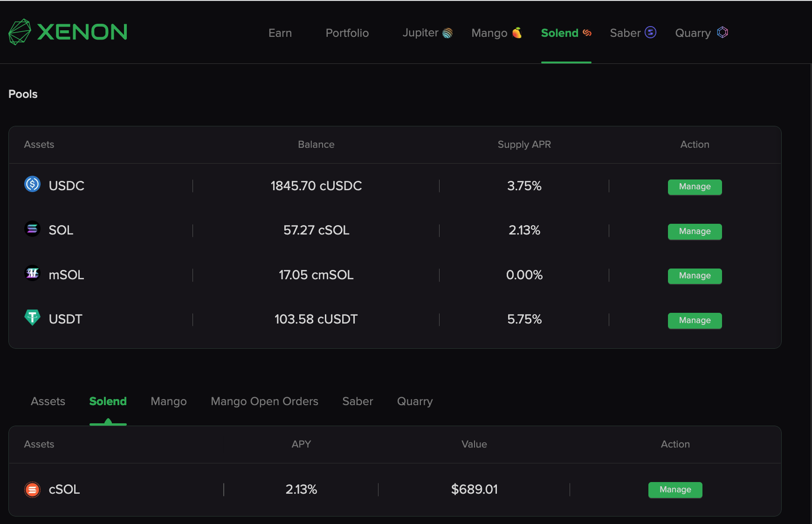This screenshot has height=524, width=812.
Task: Select the Solend tab below Pools
Action: [x=108, y=401]
